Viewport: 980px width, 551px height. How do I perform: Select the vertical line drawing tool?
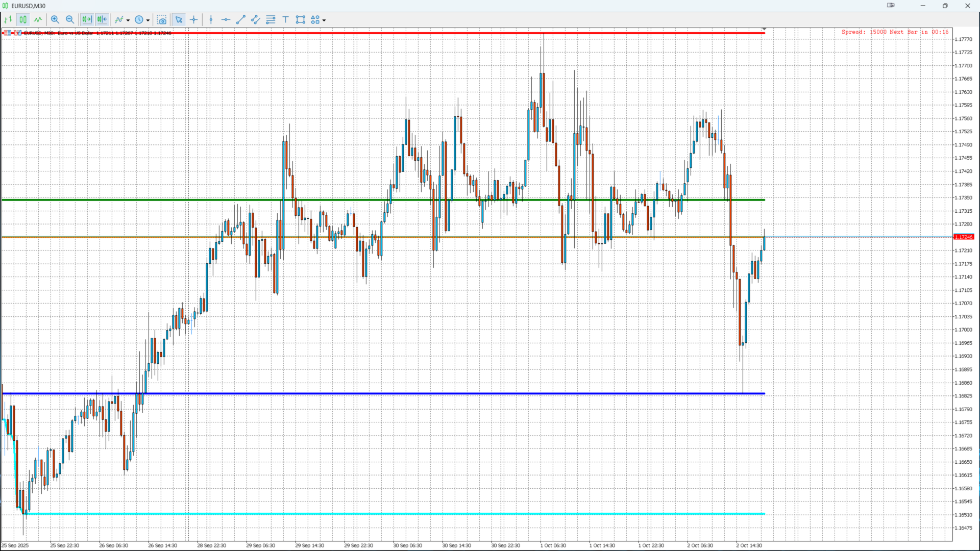[211, 20]
